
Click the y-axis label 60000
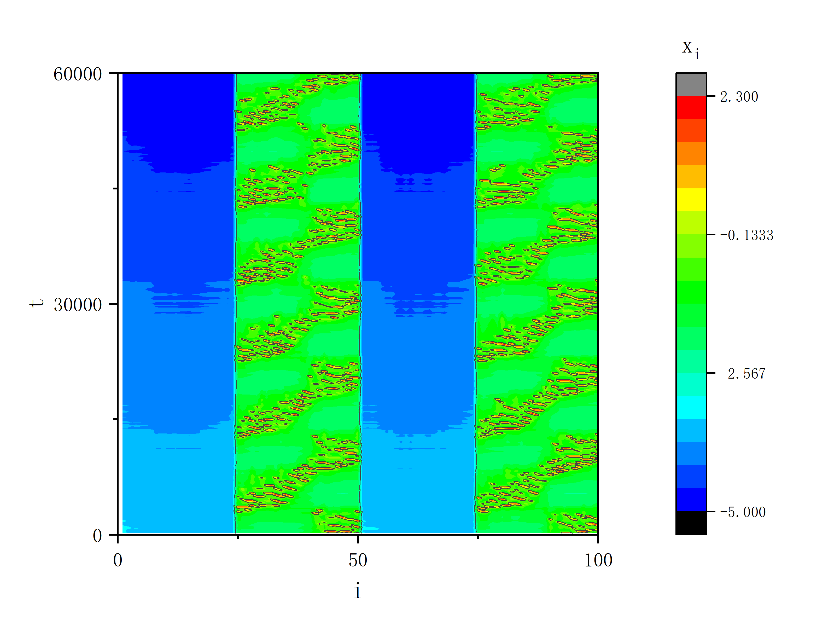click(x=78, y=74)
